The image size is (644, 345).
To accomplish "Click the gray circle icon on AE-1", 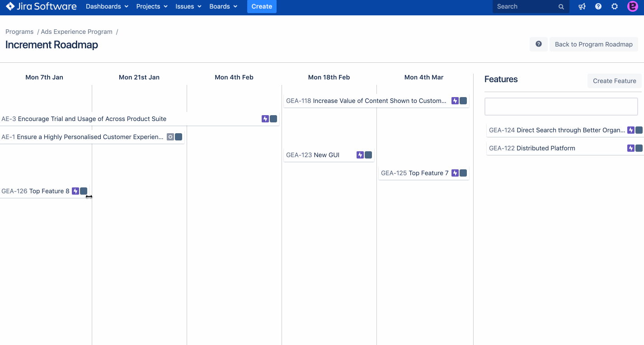I will [170, 137].
